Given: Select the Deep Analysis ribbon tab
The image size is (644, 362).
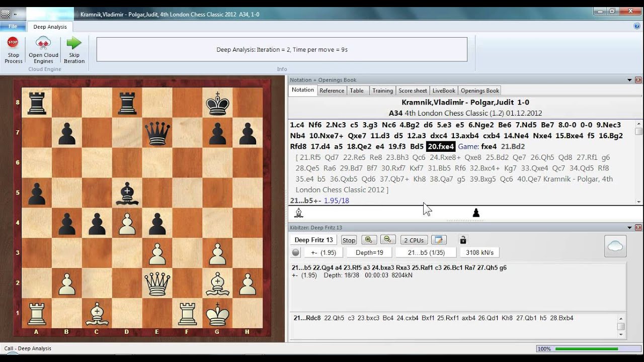Looking at the screenshot, I should [50, 27].
